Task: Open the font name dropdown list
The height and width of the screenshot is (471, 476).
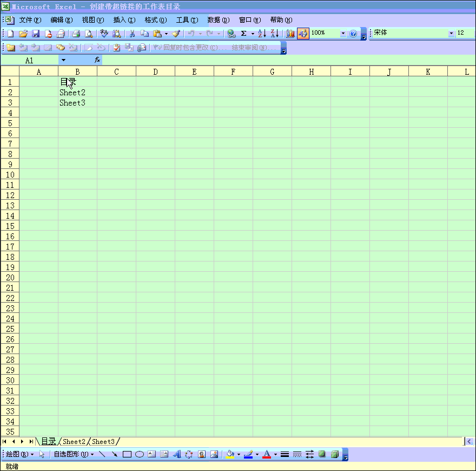Action: [x=452, y=34]
